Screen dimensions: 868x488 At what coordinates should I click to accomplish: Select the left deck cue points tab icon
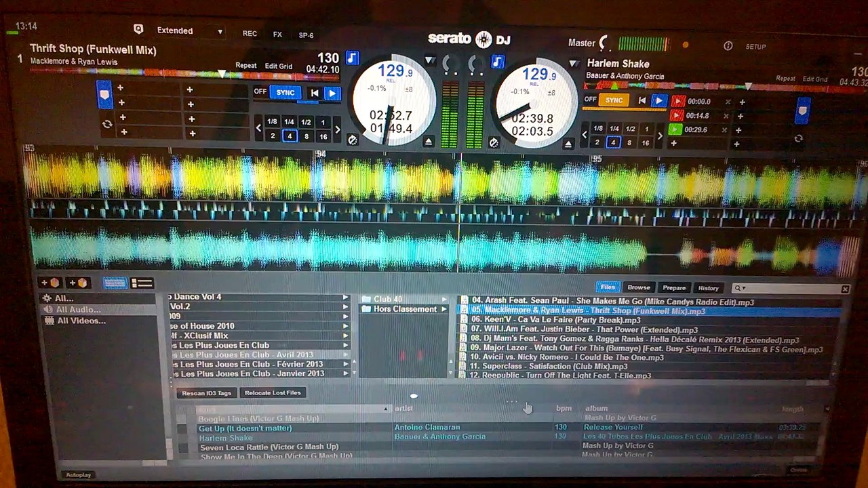pyautogui.click(x=104, y=94)
